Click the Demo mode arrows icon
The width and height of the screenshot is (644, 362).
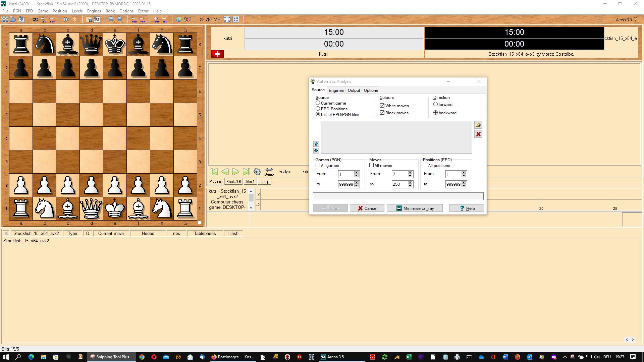pyautogui.click(x=269, y=170)
